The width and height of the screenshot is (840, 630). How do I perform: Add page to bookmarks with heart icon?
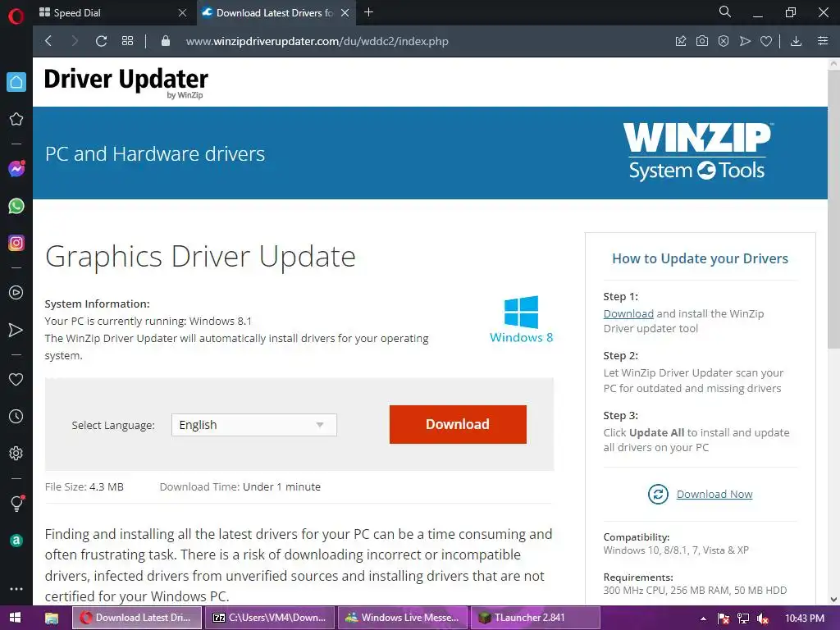(x=766, y=41)
